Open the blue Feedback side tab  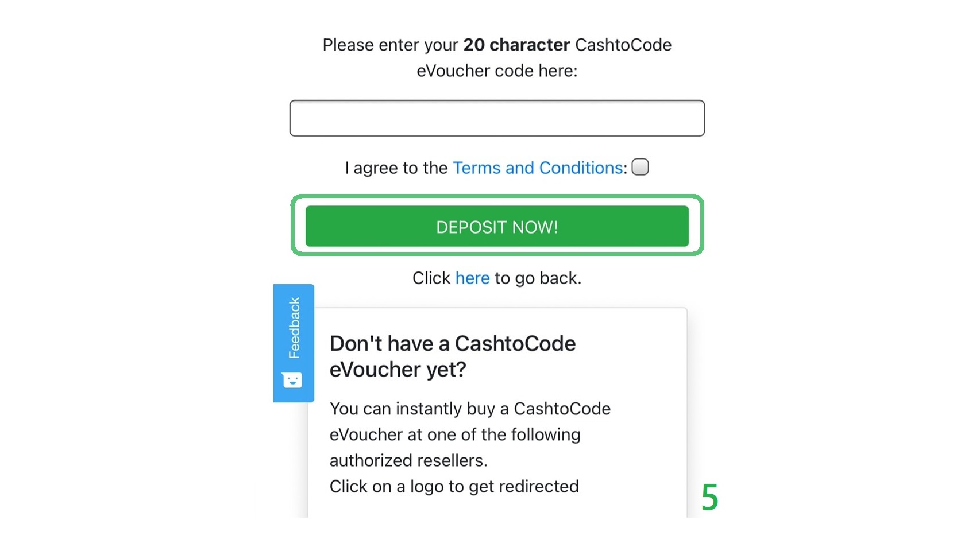294,328
